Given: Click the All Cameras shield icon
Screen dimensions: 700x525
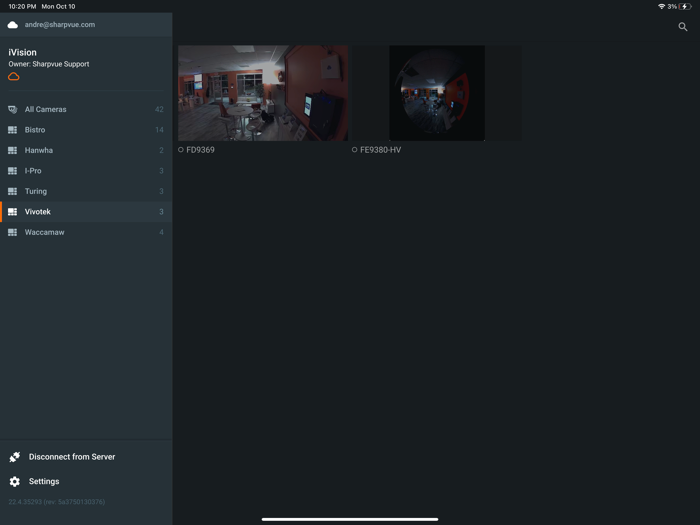Looking at the screenshot, I should [12, 109].
